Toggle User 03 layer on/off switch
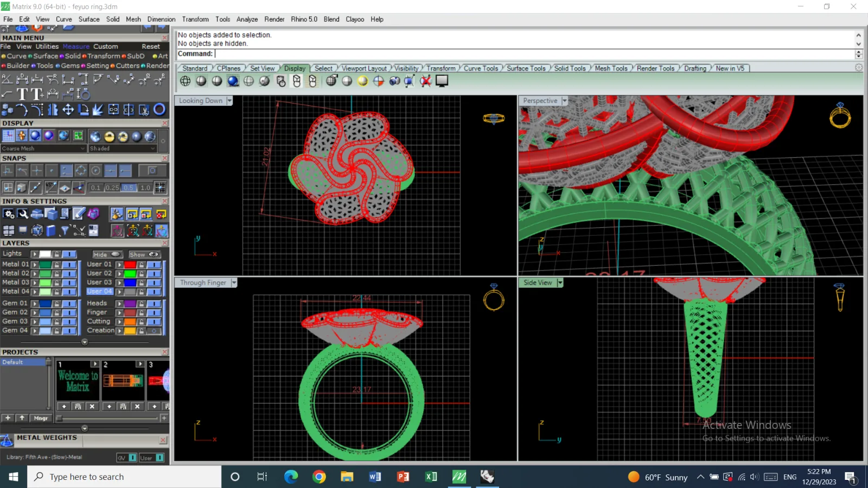This screenshot has height=488, width=868. 154,282
